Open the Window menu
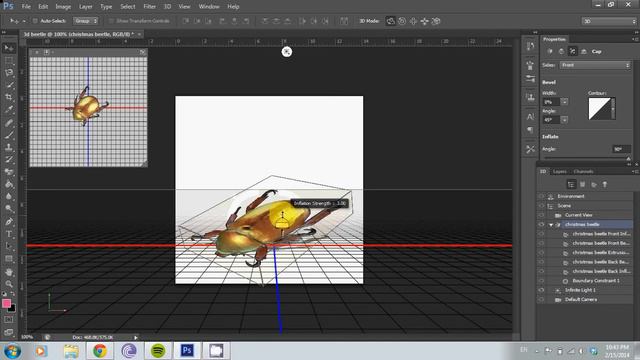640x360 pixels. [x=209, y=7]
